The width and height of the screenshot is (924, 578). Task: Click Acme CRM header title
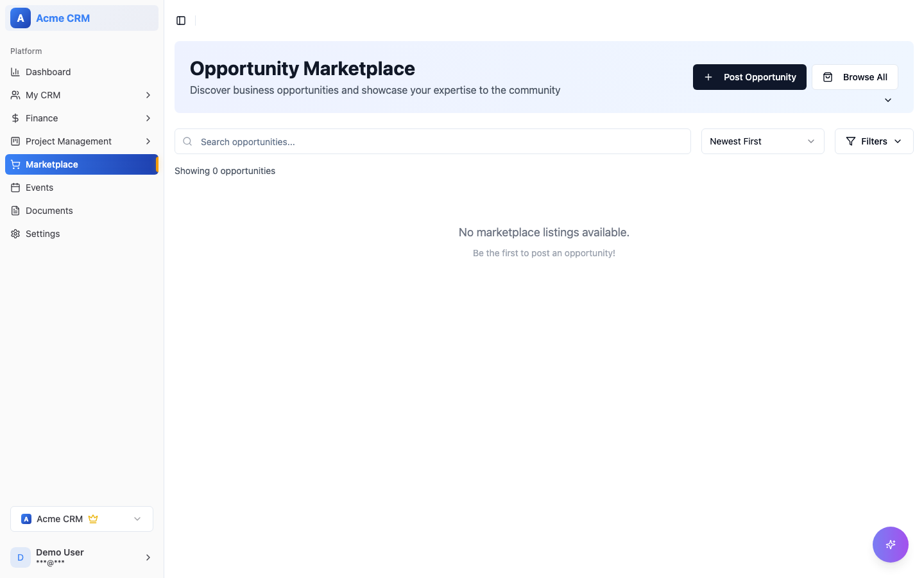tap(63, 18)
